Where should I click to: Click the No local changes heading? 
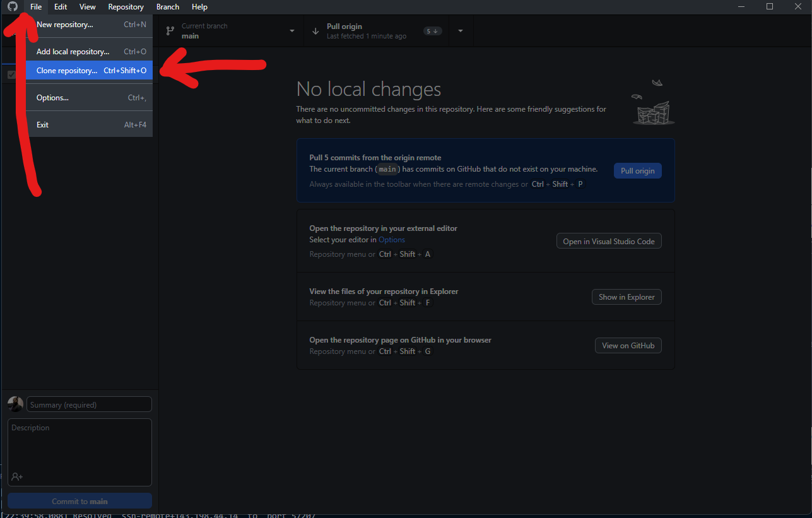pos(368,89)
